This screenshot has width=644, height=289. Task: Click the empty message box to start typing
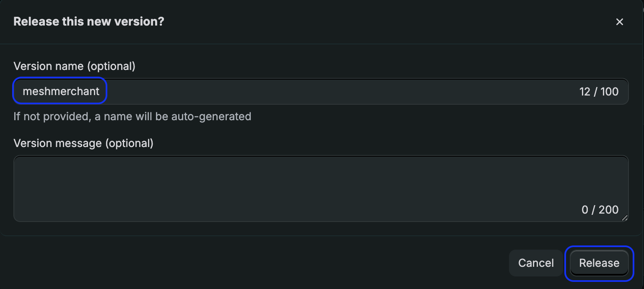pos(293,180)
